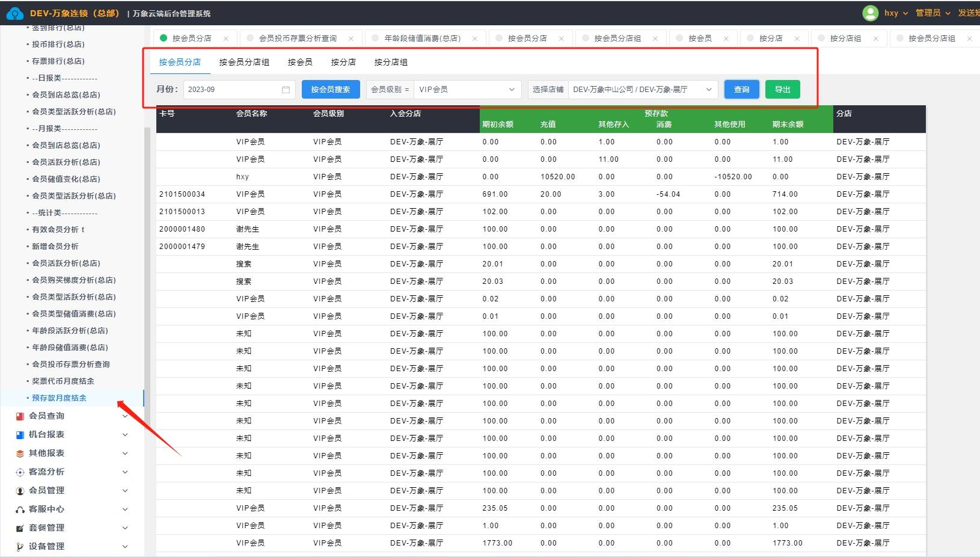Expand the 其他报表 menu chevron

coord(125,454)
